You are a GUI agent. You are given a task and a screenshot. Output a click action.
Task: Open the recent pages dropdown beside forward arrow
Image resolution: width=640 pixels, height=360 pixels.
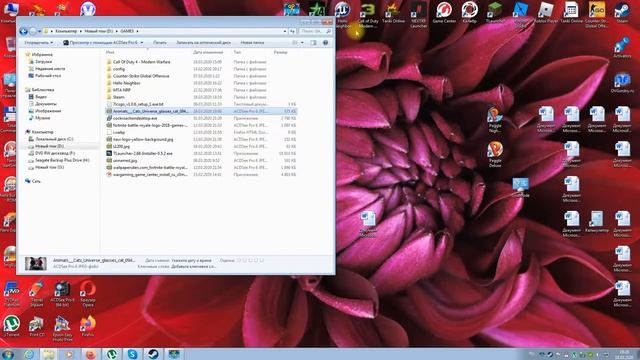point(40,31)
